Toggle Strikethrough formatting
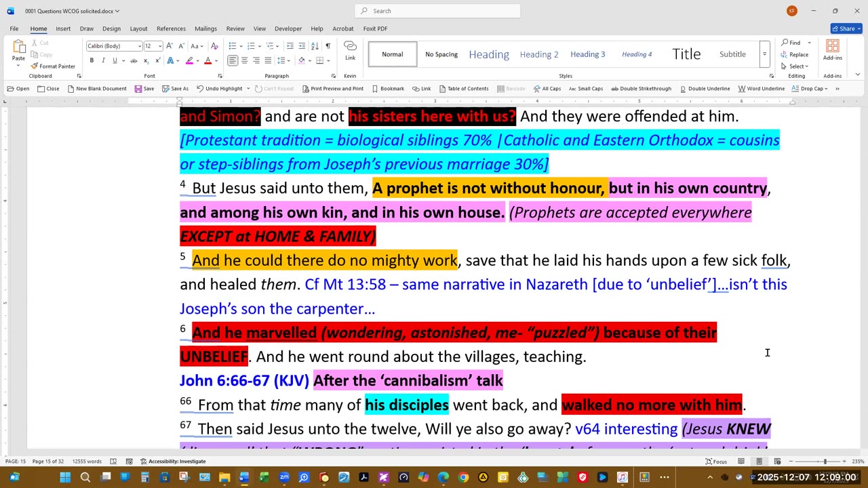 tap(135, 60)
